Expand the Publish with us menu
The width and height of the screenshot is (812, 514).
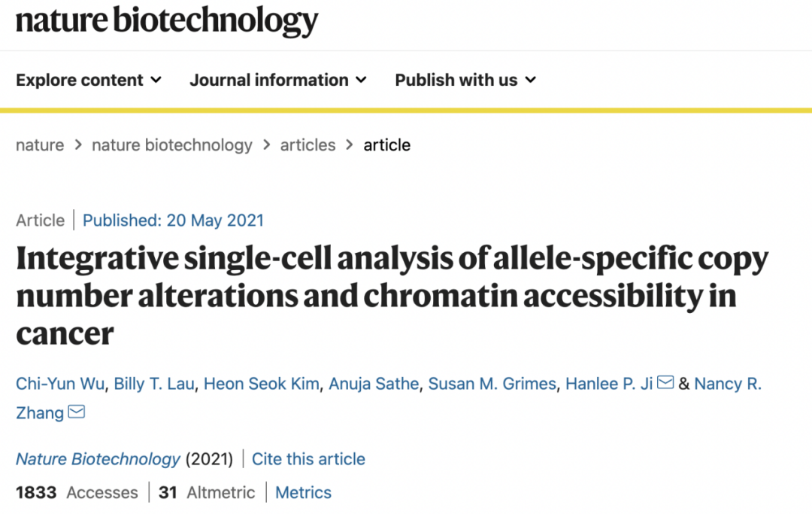point(465,80)
